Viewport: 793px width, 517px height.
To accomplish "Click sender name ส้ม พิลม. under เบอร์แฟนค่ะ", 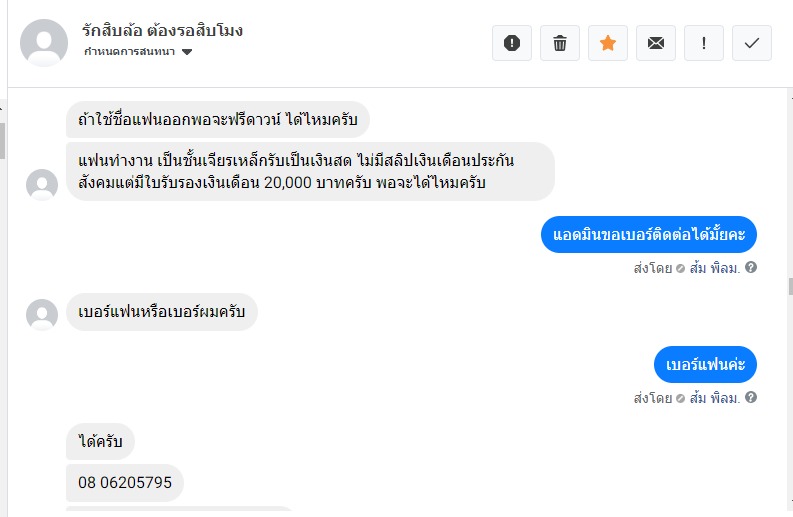I will point(714,398).
